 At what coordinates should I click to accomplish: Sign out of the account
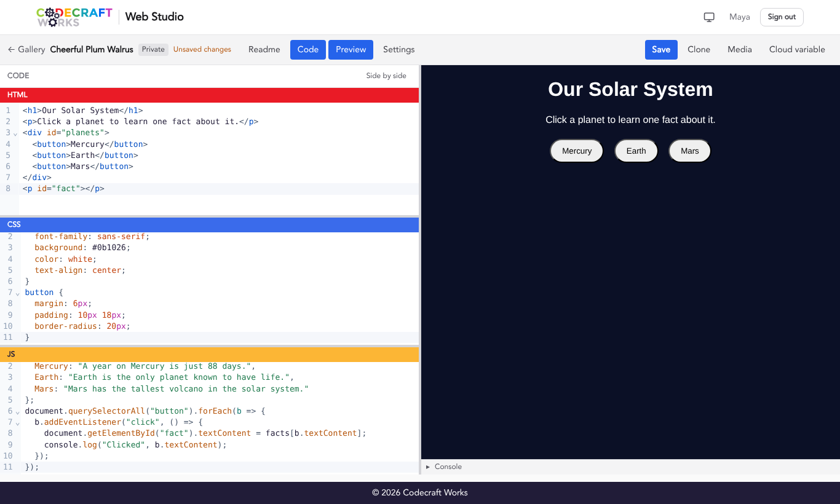point(782,17)
